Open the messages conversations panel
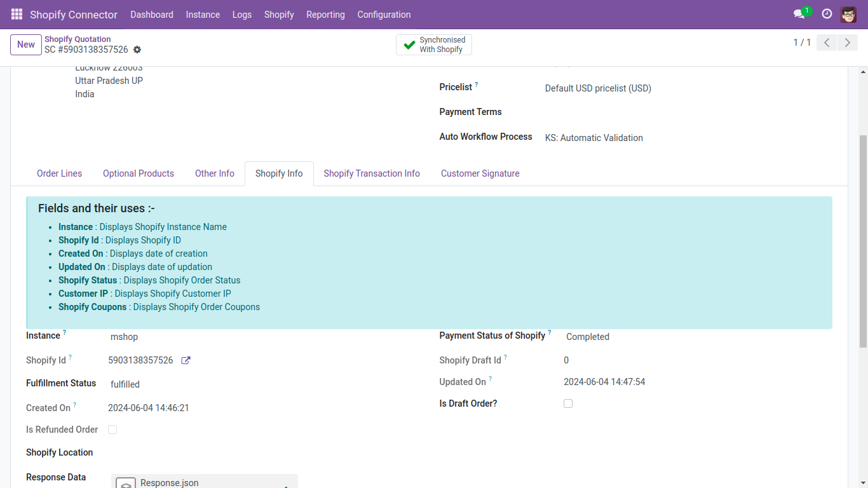The width and height of the screenshot is (868, 488). click(798, 13)
